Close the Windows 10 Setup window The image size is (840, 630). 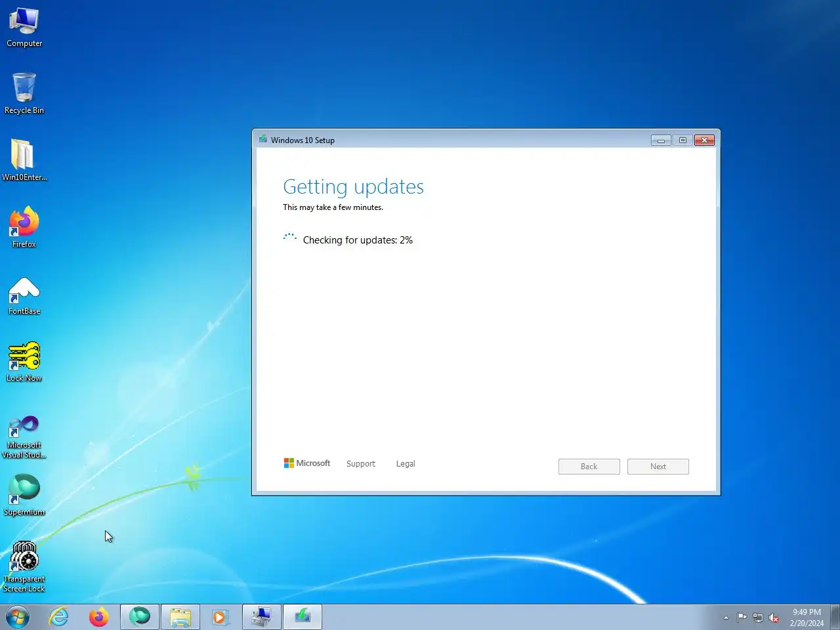[704, 140]
